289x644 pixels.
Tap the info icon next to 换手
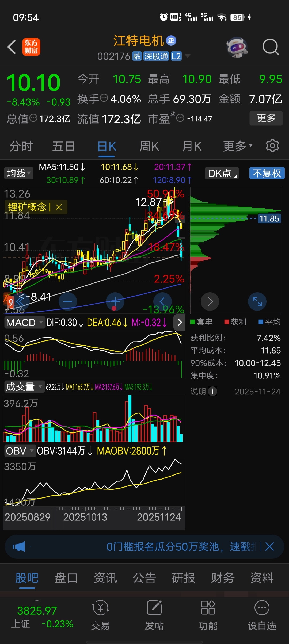pyautogui.click(x=104, y=98)
